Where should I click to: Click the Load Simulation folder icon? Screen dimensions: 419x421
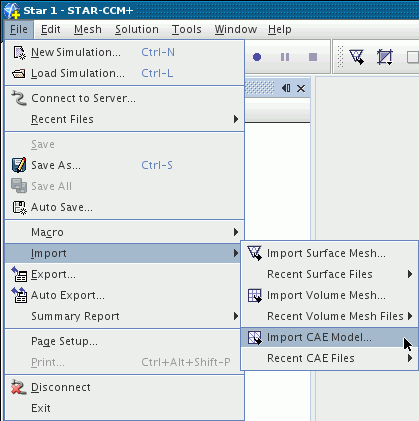(x=19, y=73)
